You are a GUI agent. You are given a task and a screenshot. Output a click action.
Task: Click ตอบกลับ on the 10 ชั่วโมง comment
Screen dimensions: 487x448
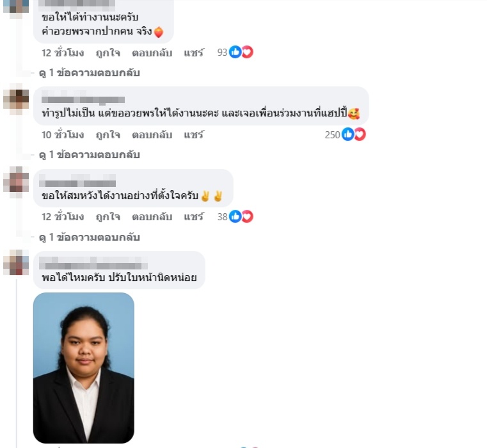pyautogui.click(x=152, y=135)
